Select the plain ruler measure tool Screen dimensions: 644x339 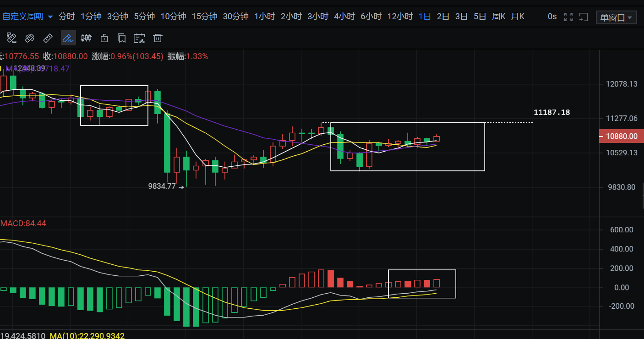point(48,38)
